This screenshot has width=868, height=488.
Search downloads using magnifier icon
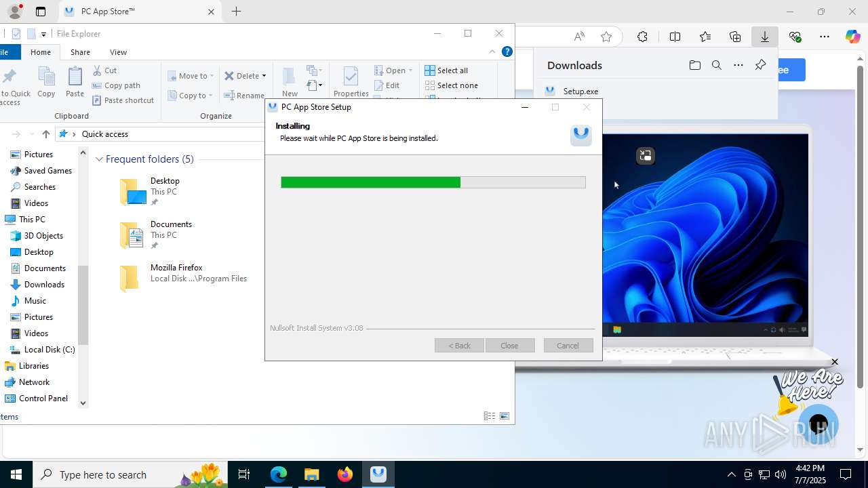(716, 65)
